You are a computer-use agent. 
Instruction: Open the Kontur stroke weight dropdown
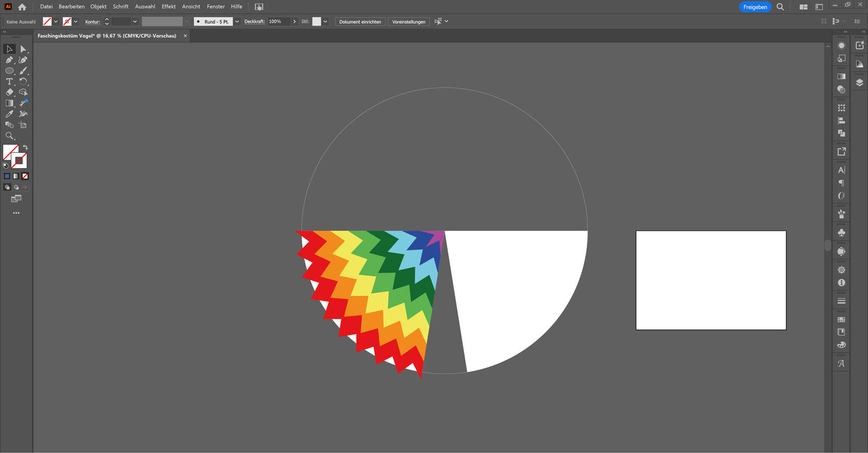pos(135,21)
